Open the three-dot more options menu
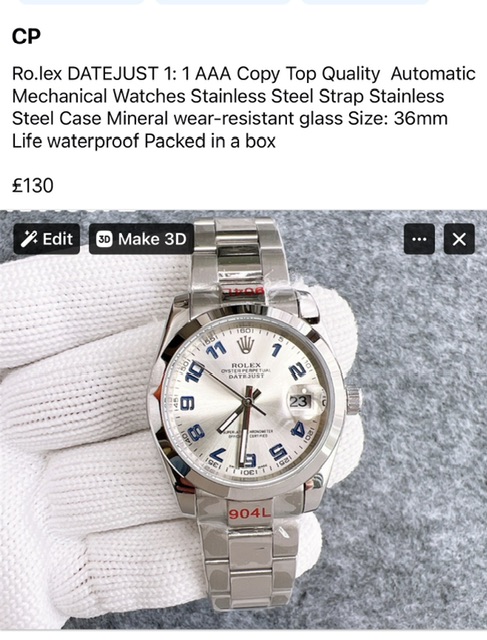The image size is (487, 640). pyautogui.click(x=419, y=239)
